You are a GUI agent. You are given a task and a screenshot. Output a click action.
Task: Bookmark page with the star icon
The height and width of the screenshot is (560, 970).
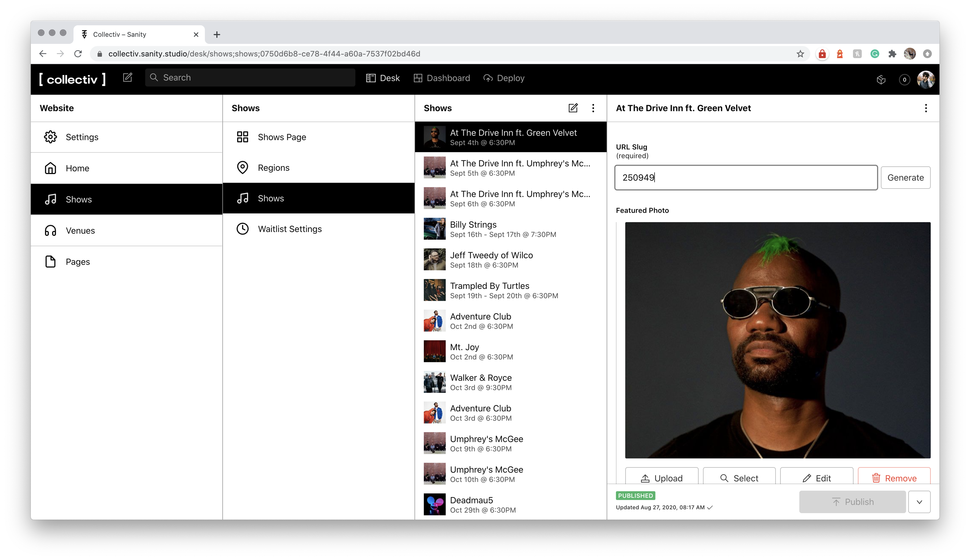click(800, 54)
